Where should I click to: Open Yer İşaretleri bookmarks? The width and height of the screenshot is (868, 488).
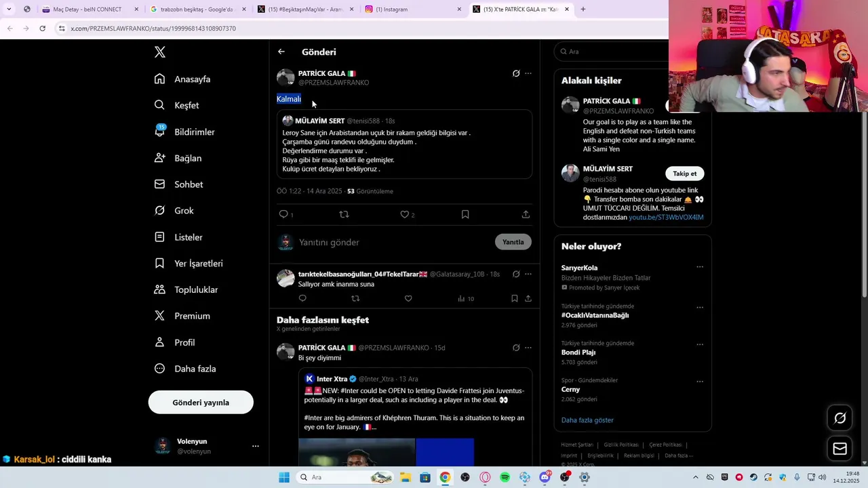(189, 264)
